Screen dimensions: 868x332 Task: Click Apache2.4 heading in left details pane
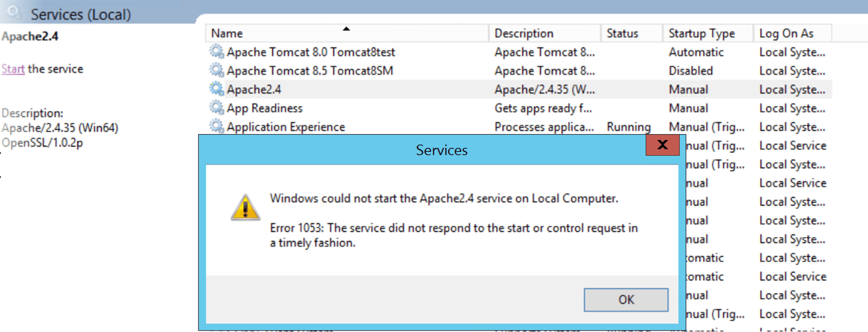coord(30,36)
